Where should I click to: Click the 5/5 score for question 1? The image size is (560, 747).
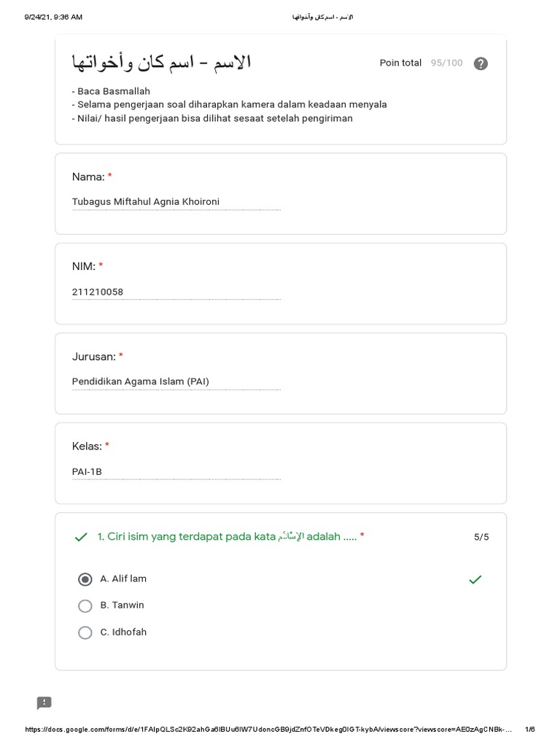(x=481, y=538)
